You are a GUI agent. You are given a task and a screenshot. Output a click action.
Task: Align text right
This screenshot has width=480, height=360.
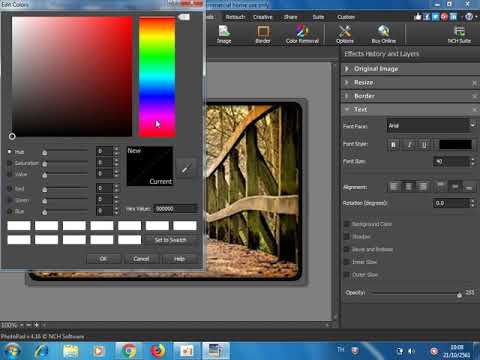tap(422, 186)
